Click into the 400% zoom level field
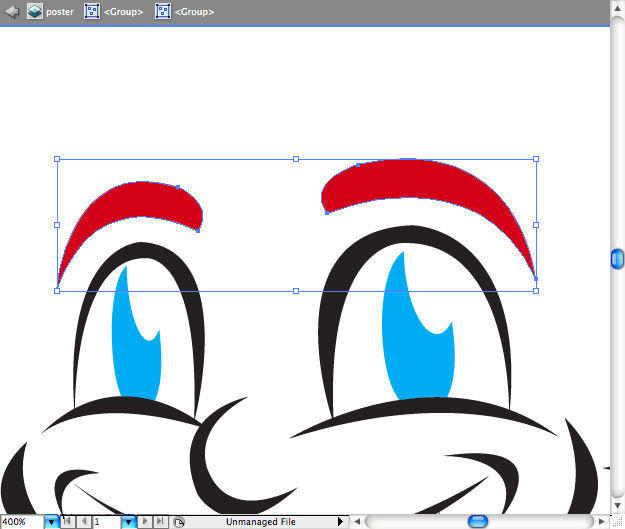 22,521
